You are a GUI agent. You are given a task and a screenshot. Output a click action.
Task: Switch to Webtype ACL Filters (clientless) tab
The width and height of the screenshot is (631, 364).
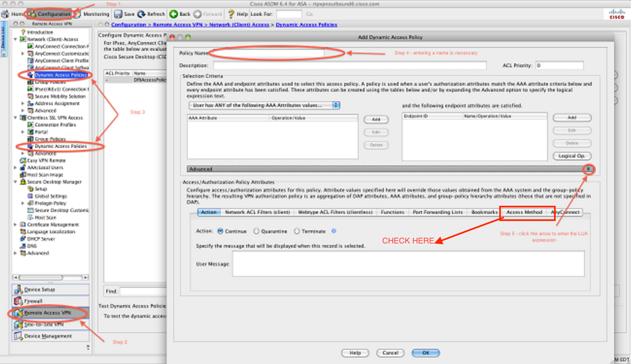click(335, 212)
